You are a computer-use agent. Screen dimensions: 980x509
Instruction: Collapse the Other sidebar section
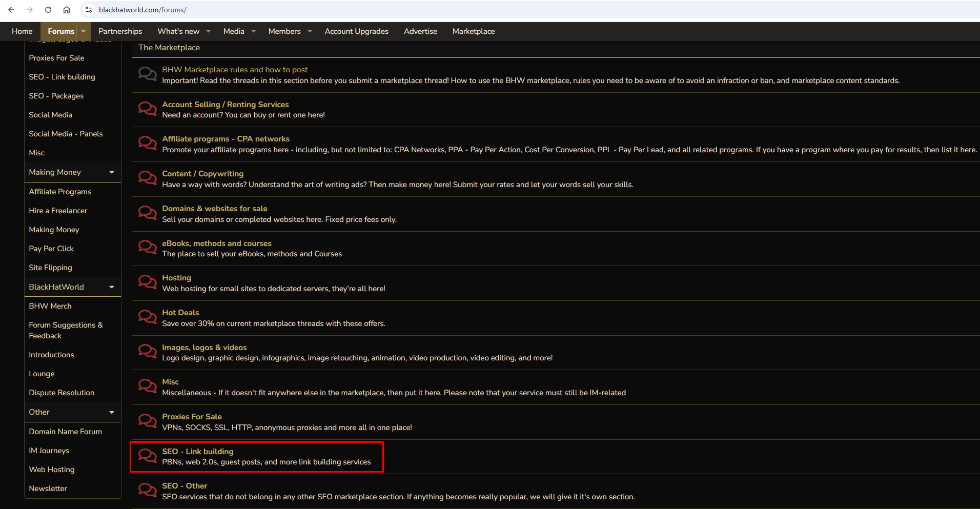(112, 412)
